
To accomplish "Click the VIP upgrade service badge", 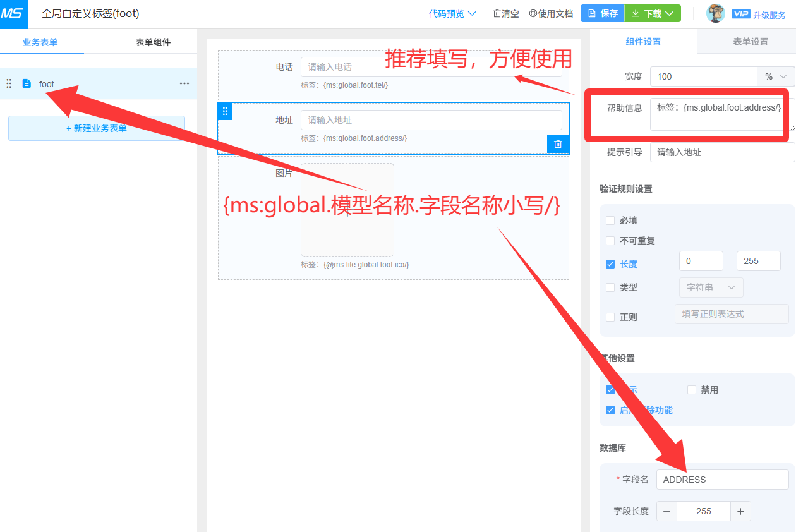I will [x=759, y=14].
